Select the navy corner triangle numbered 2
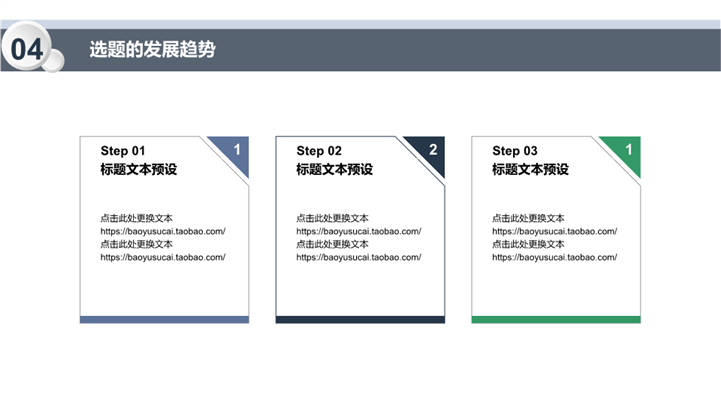This screenshot has width=721, height=405. pos(430,152)
